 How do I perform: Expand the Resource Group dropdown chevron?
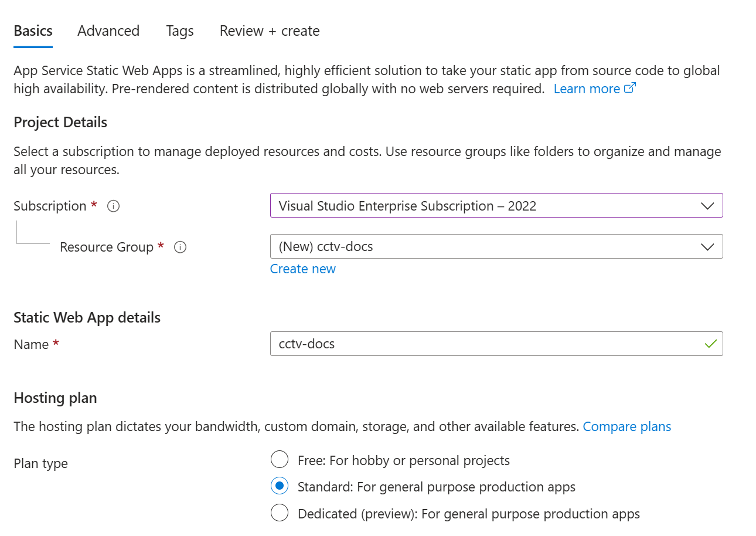[707, 247]
